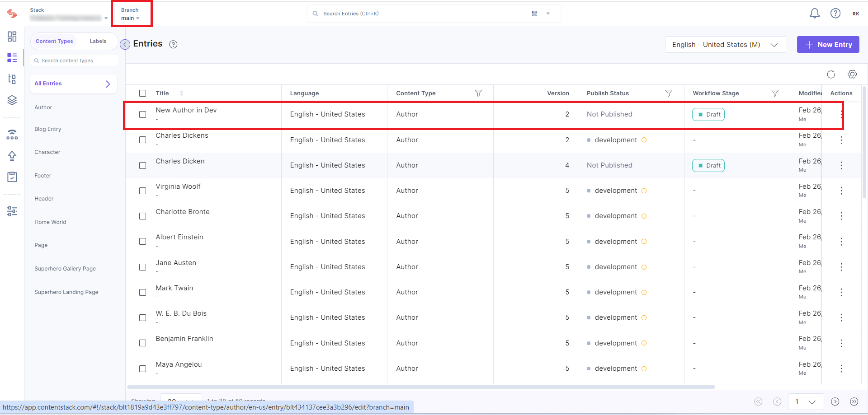Filter by Workflow Stage column
This screenshot has height=415, width=868.
coord(775,93)
